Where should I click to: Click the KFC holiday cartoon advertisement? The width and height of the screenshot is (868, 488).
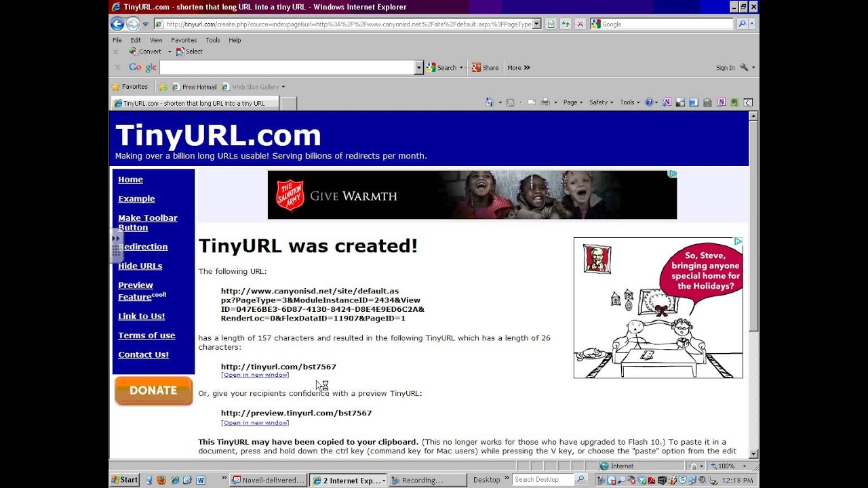658,308
